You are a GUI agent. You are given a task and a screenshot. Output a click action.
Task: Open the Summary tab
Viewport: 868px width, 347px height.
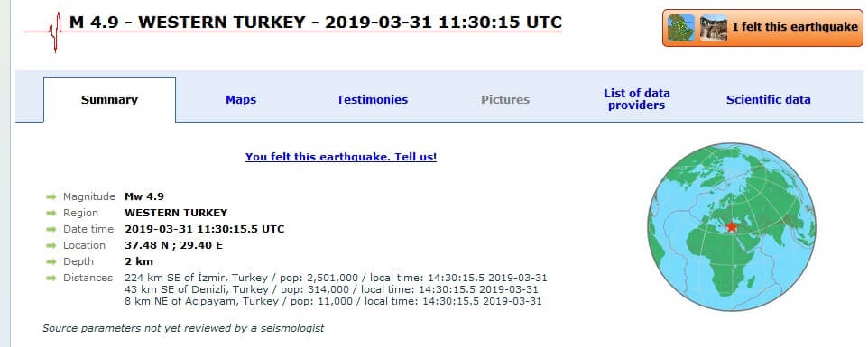pos(109,100)
